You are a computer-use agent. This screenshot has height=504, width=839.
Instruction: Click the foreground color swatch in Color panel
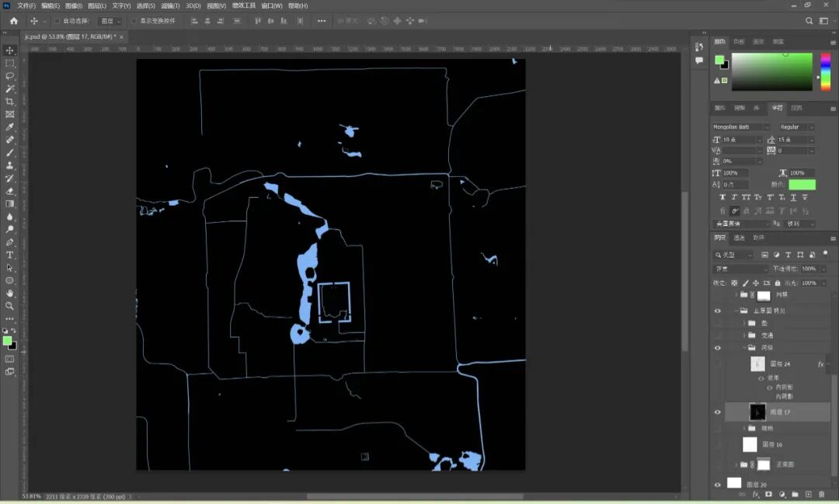(x=719, y=60)
